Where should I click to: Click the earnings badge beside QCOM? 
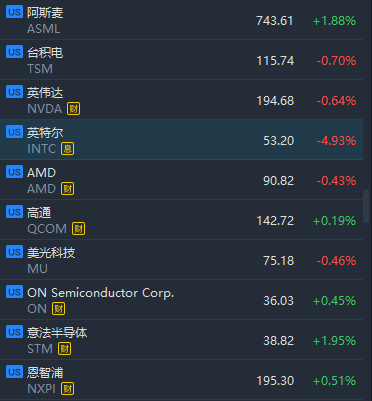point(78,229)
